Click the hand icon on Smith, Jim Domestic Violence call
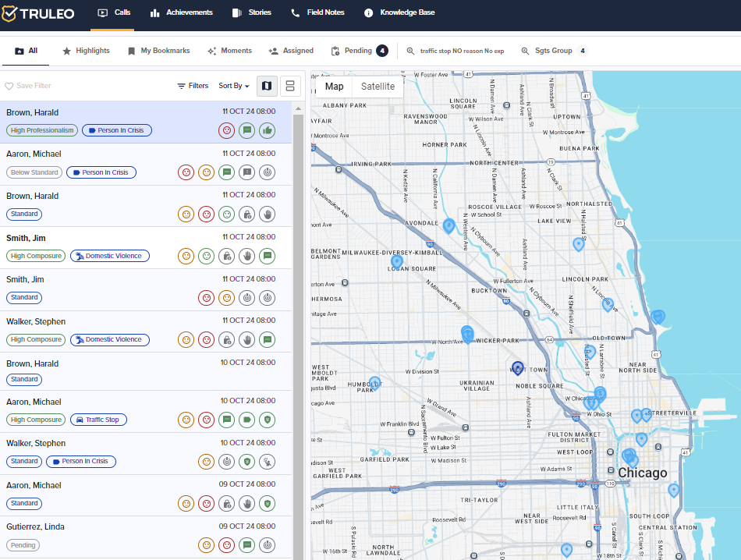741x560 pixels. point(247,256)
